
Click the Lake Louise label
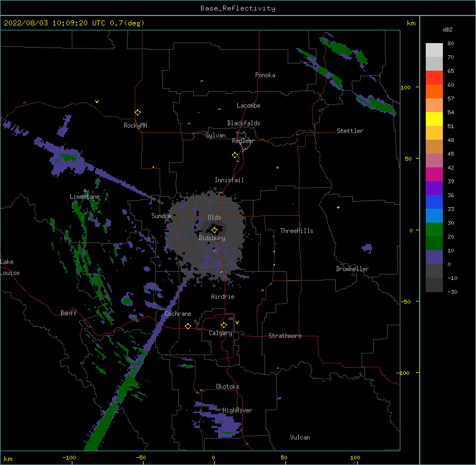(10, 267)
